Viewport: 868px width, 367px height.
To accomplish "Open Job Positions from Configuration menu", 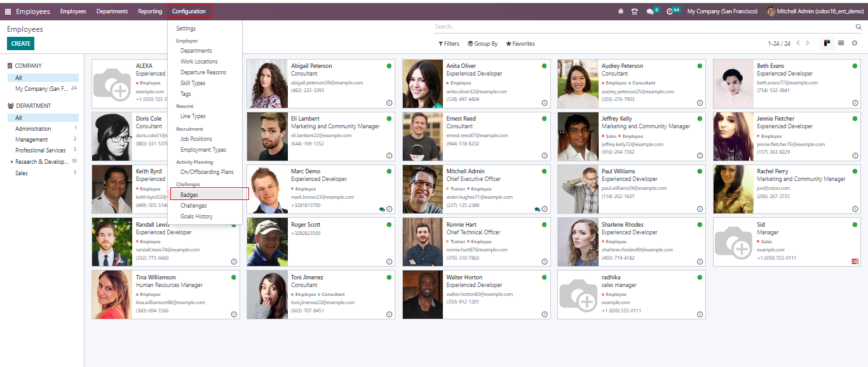I will (x=196, y=139).
